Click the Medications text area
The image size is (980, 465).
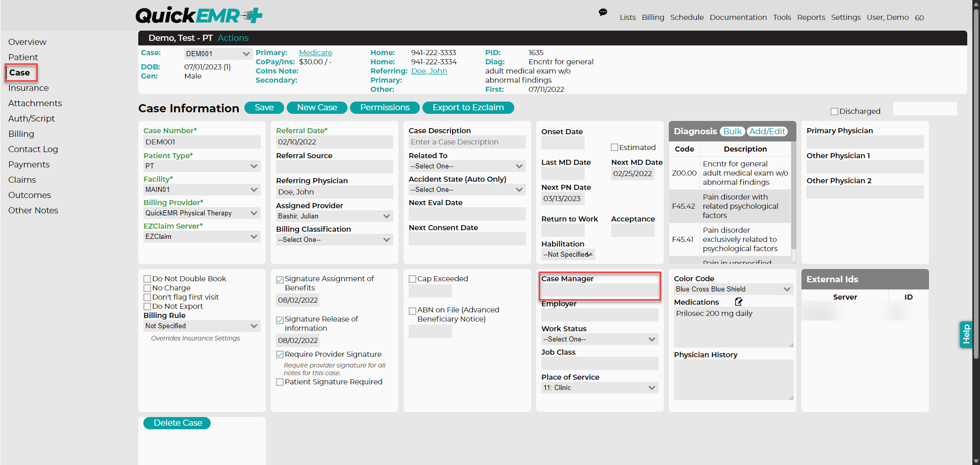coord(734,327)
